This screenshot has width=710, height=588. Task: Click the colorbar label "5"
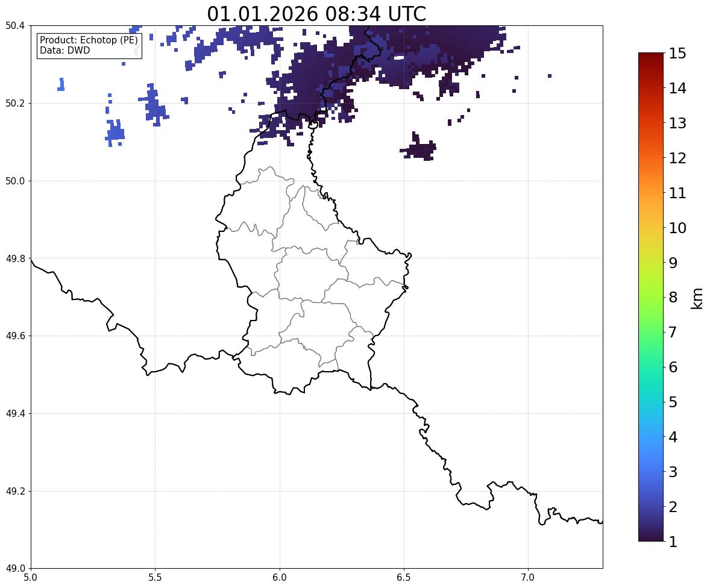click(673, 402)
